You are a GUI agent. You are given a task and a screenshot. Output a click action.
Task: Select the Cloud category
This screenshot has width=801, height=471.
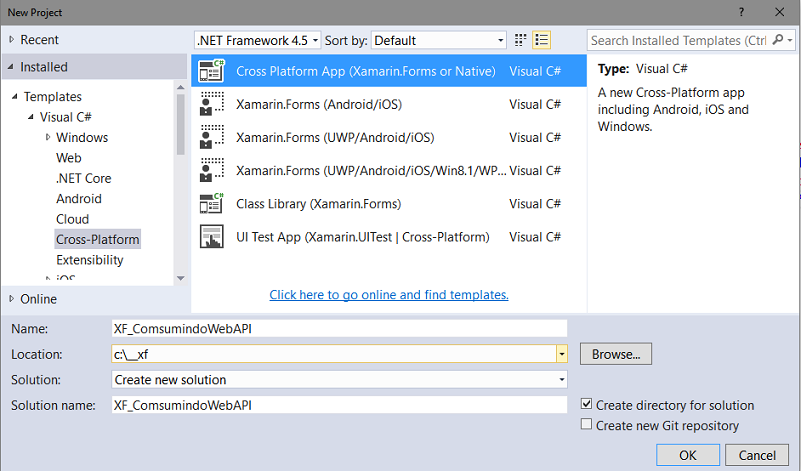73,219
